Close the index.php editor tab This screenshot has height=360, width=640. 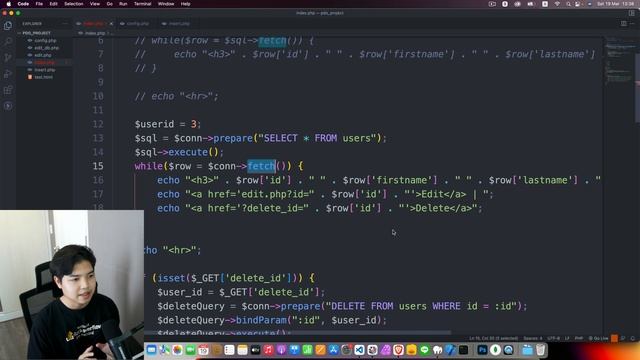[111, 24]
